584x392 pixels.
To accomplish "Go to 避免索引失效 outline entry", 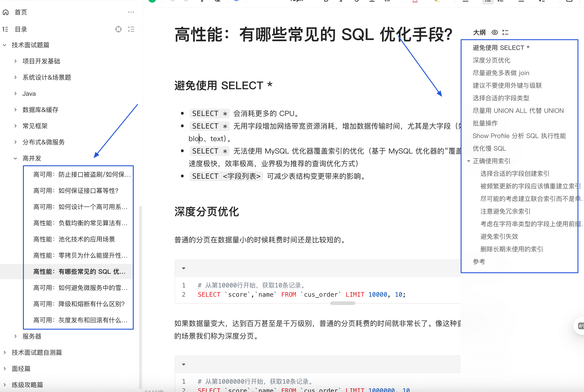I will pos(499,236).
